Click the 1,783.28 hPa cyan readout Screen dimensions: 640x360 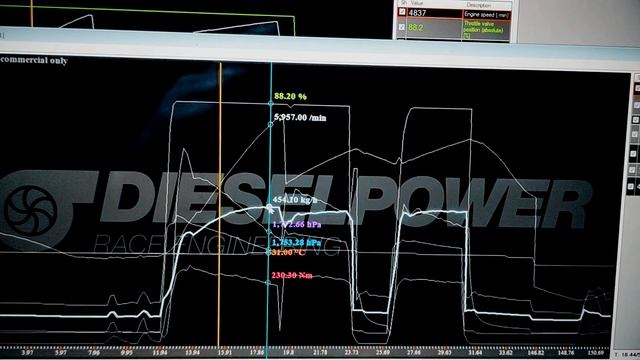click(296, 242)
